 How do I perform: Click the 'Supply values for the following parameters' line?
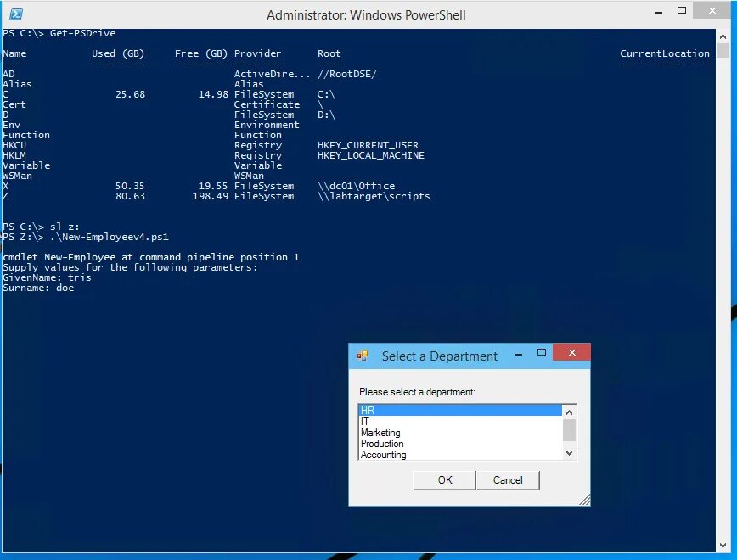(x=130, y=268)
